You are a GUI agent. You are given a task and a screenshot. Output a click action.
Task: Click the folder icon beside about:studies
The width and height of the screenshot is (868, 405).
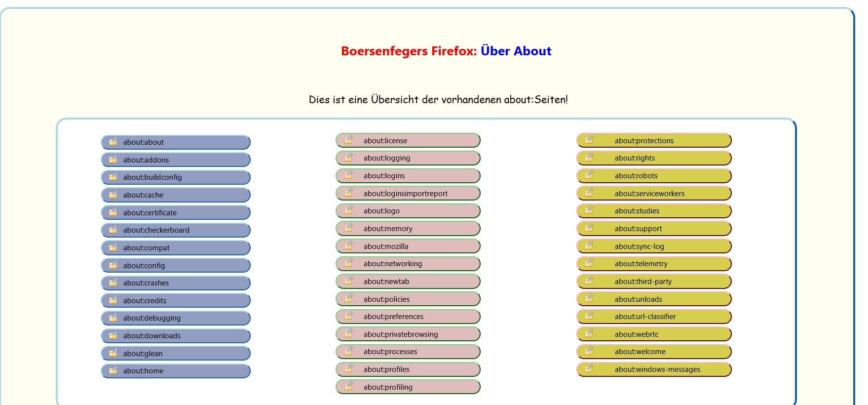point(589,210)
